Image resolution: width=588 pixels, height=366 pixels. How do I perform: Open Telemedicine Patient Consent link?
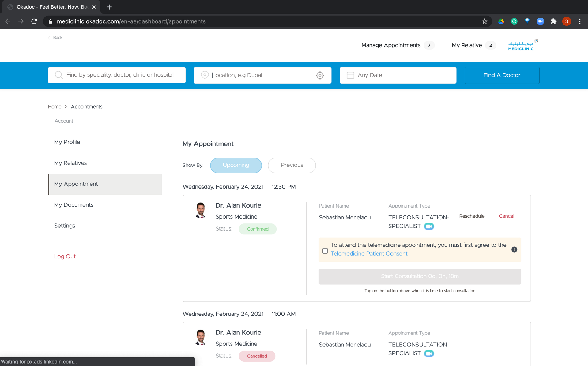coord(369,254)
